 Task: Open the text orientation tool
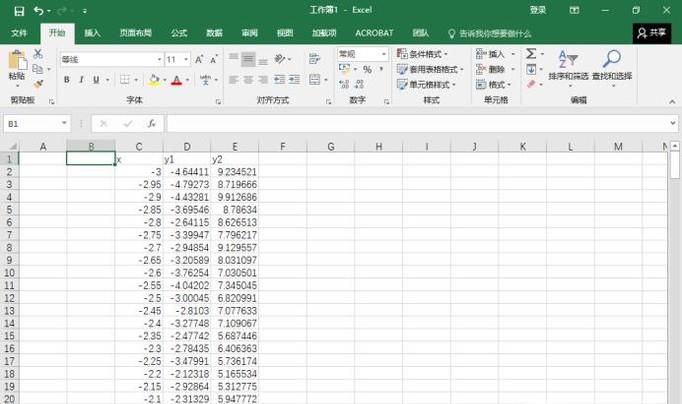click(x=280, y=59)
